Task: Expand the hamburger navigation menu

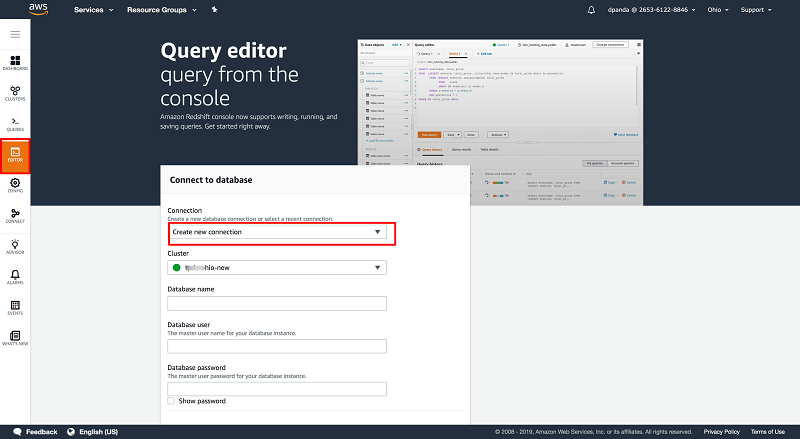Action: [15, 34]
